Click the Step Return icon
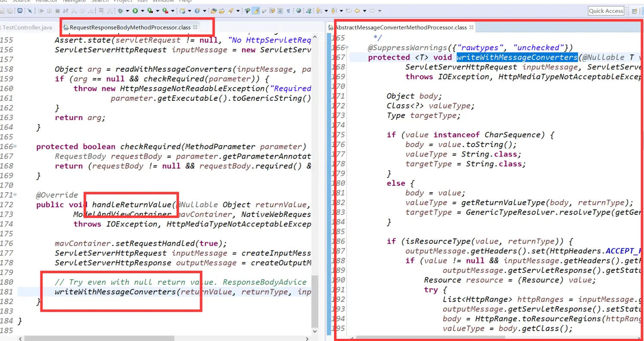Image resolution: width=644 pixels, height=341 pixels. pos(91,11)
